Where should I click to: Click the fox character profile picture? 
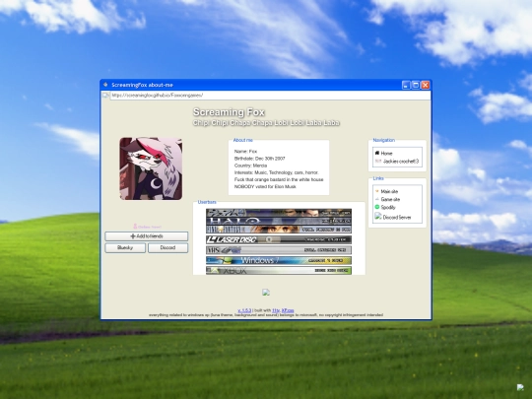click(151, 168)
